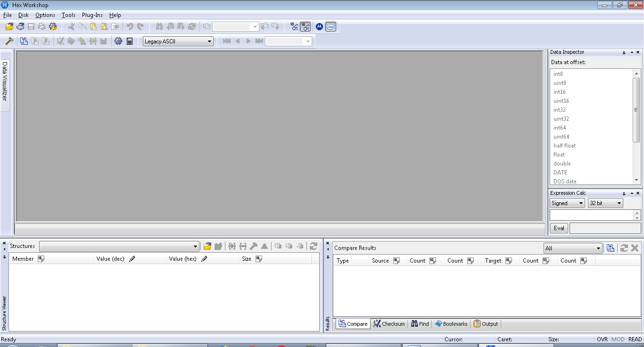Select the int8 row in Data Inspector

tap(592, 74)
